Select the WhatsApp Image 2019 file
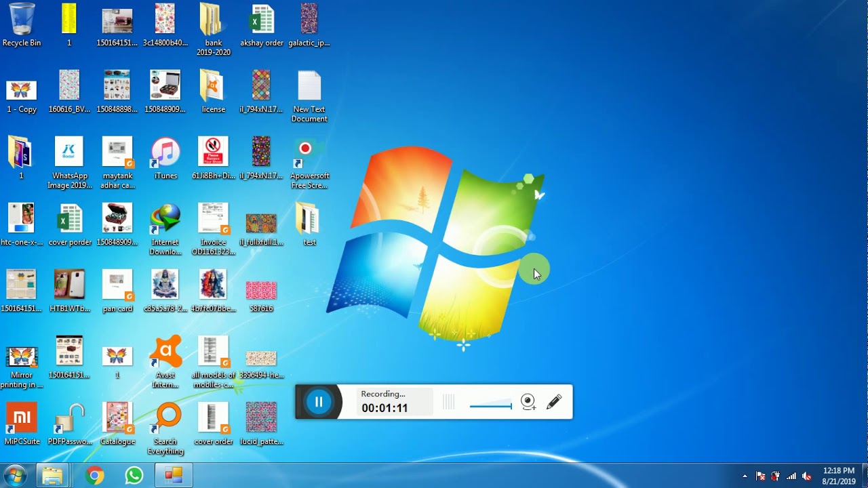 (70, 163)
